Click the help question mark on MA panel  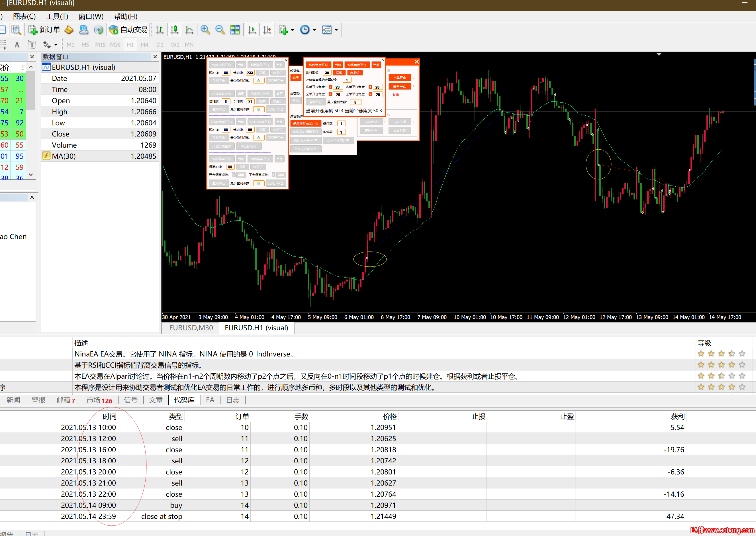pos(283,60)
